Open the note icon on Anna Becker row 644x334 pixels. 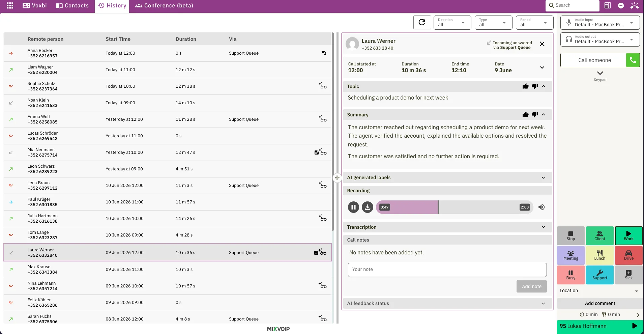[324, 53]
